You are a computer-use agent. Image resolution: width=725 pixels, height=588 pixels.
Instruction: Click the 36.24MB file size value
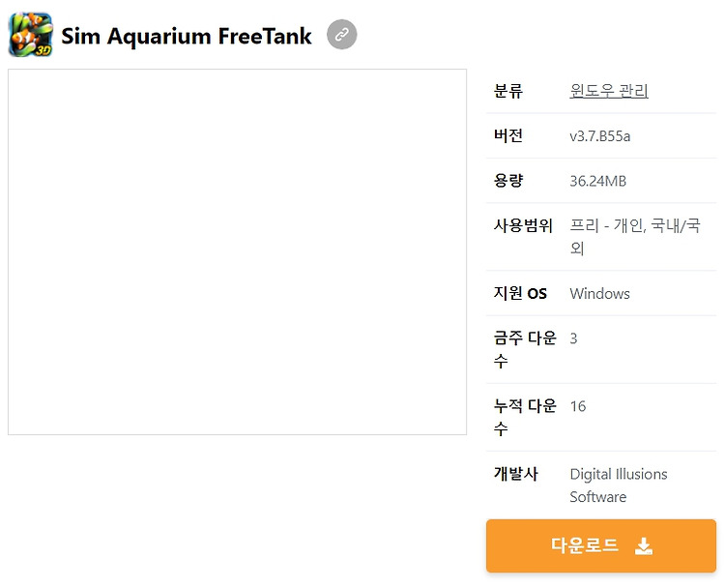pyautogui.click(x=597, y=181)
